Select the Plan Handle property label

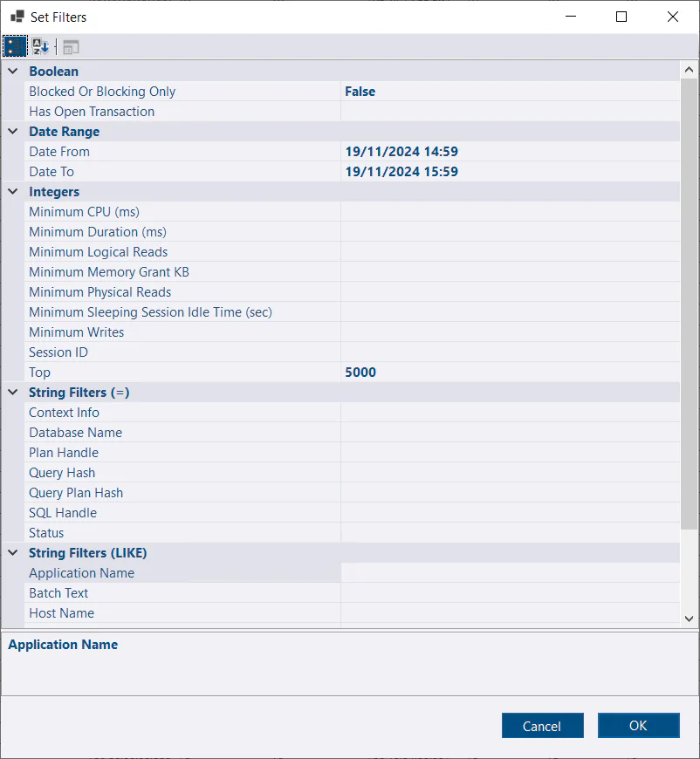point(64,453)
